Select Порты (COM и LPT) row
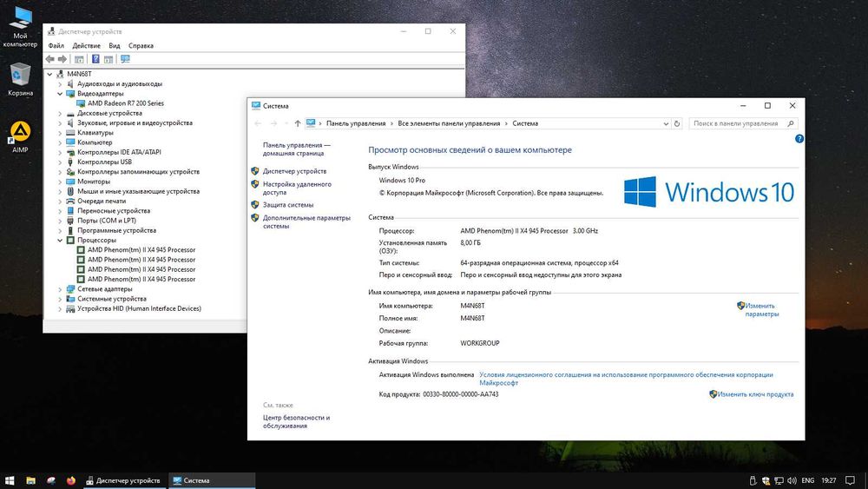868x489 pixels. tap(106, 221)
